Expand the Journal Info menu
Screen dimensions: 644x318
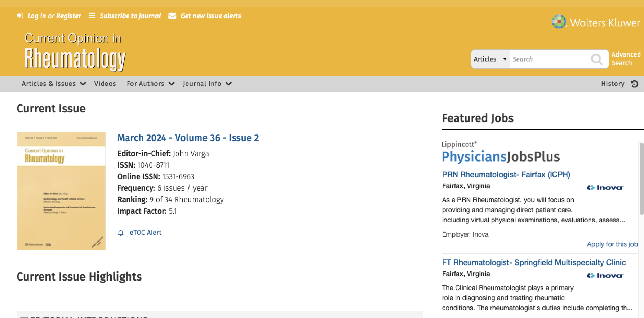tap(207, 84)
